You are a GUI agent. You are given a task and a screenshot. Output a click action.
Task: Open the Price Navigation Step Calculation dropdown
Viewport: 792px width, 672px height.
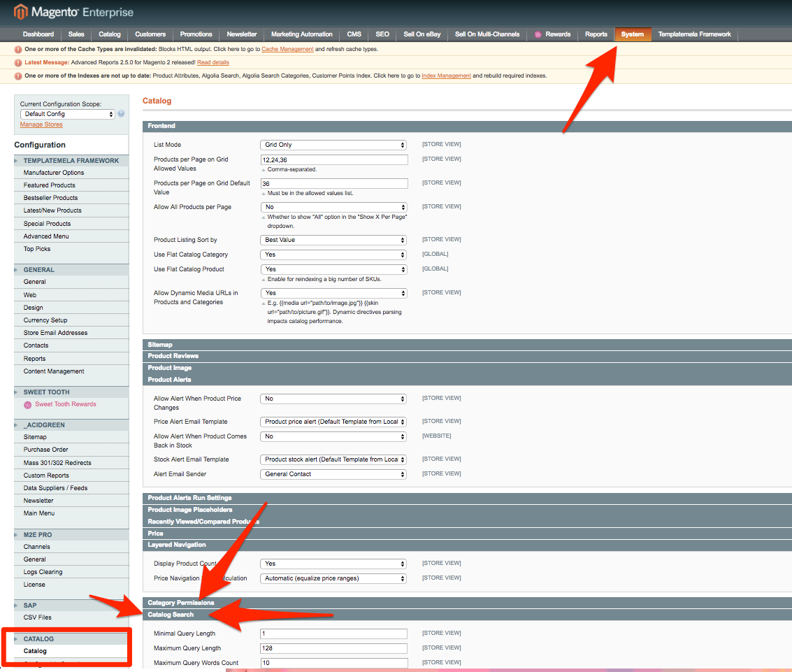(333, 578)
